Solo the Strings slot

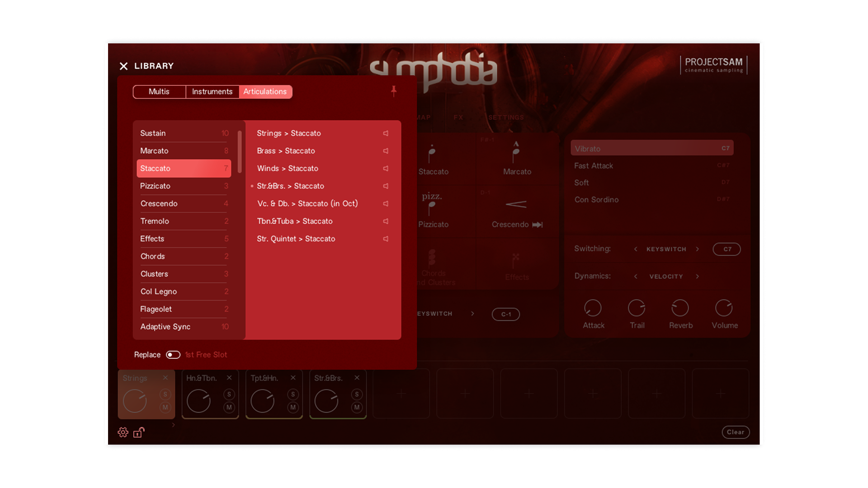[x=165, y=394]
